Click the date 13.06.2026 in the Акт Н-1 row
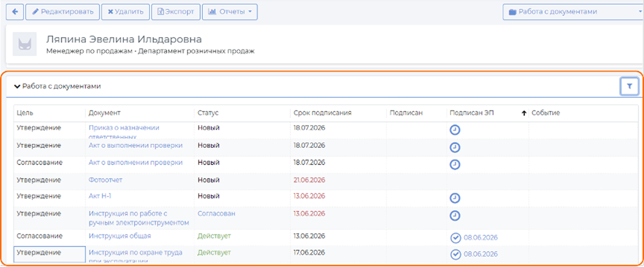The width and height of the screenshot is (644, 267). pos(309,196)
